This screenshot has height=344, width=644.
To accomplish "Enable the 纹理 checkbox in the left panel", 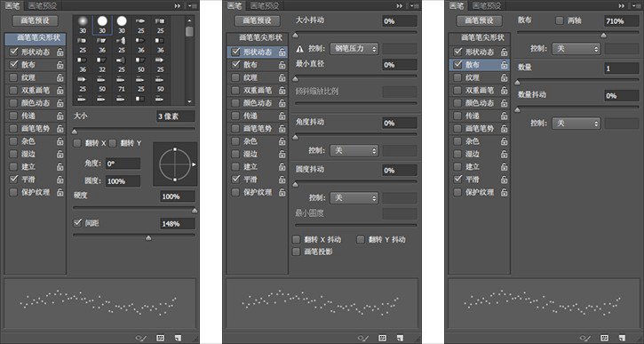I will tap(13, 77).
